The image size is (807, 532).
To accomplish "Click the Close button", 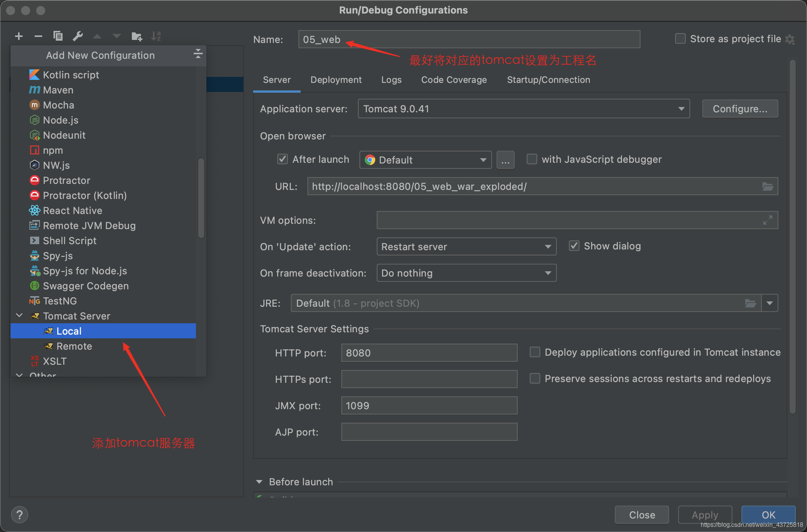I will pos(642,515).
